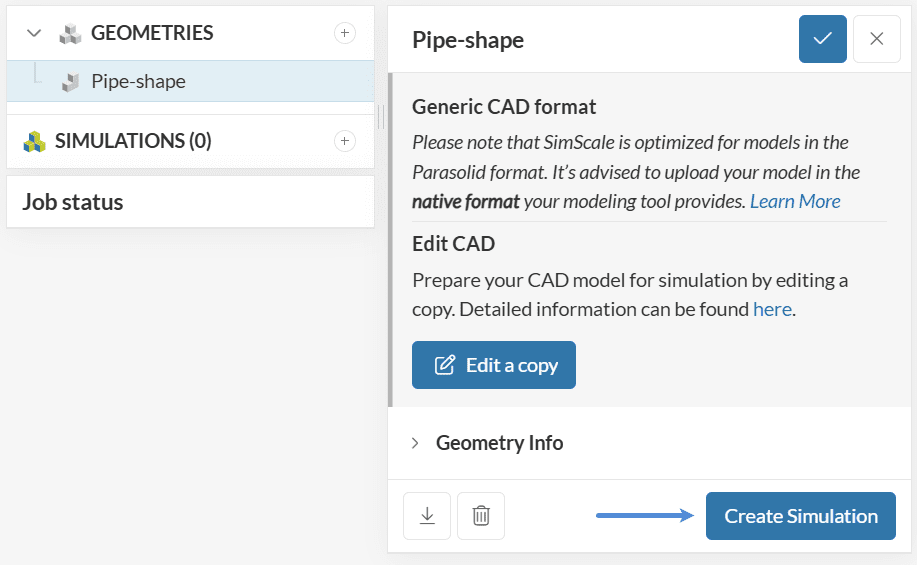The width and height of the screenshot is (917, 565).
Task: Open the Simulations (0) section
Action: click(x=133, y=141)
